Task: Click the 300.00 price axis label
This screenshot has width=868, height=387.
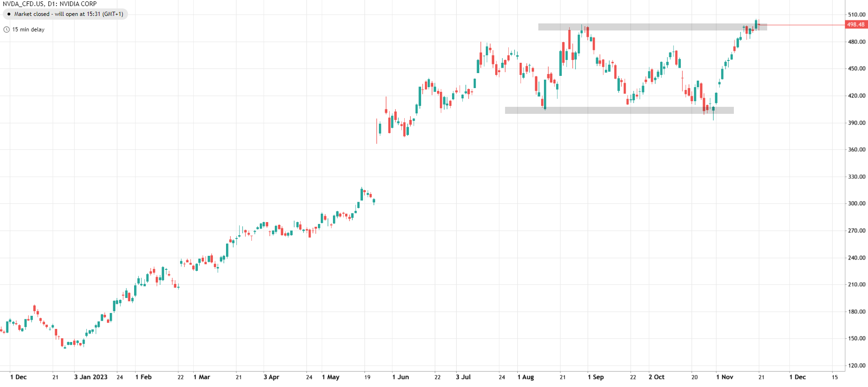Action: (857, 203)
